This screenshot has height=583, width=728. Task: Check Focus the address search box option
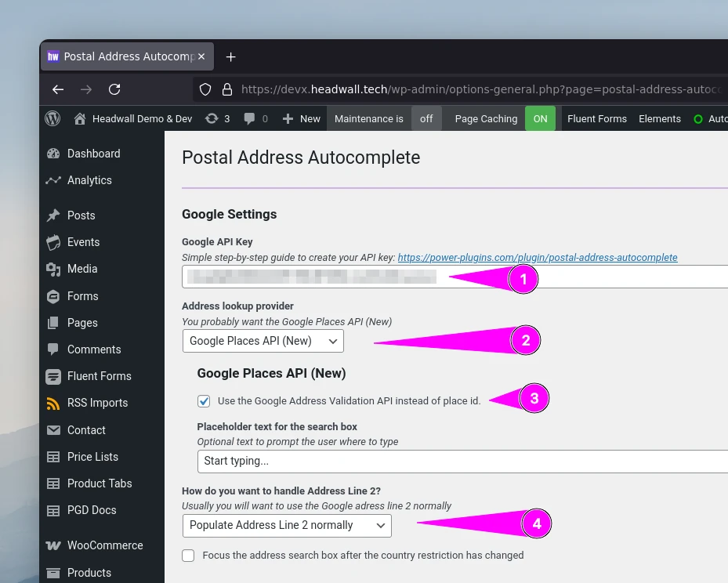(x=188, y=556)
